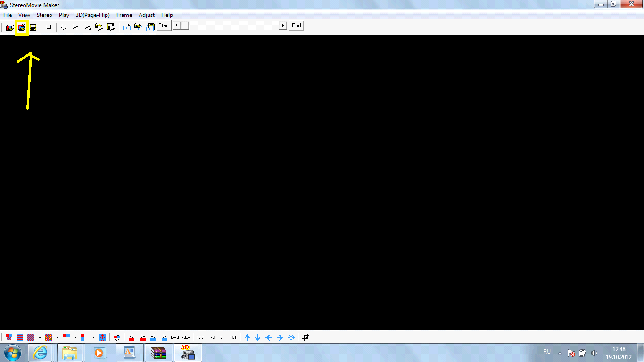Open the Adjust menu
The height and width of the screenshot is (362, 644).
click(147, 15)
